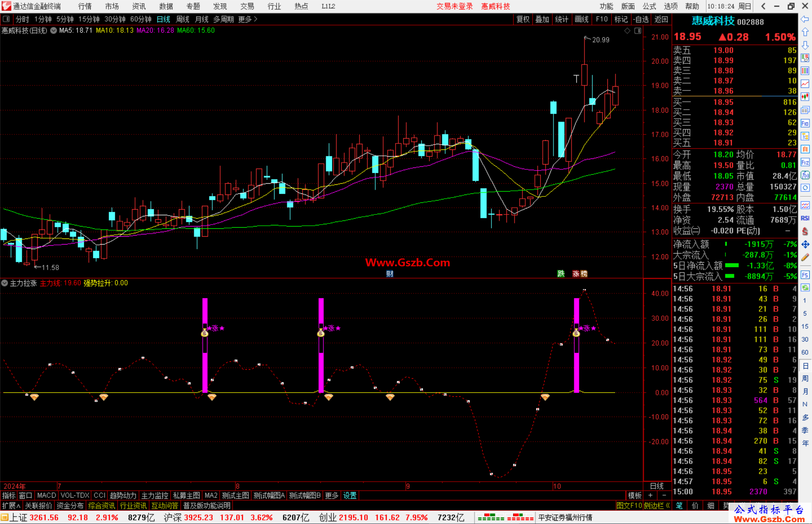Collapse the 侧边栏 sidebar

click(x=657, y=506)
